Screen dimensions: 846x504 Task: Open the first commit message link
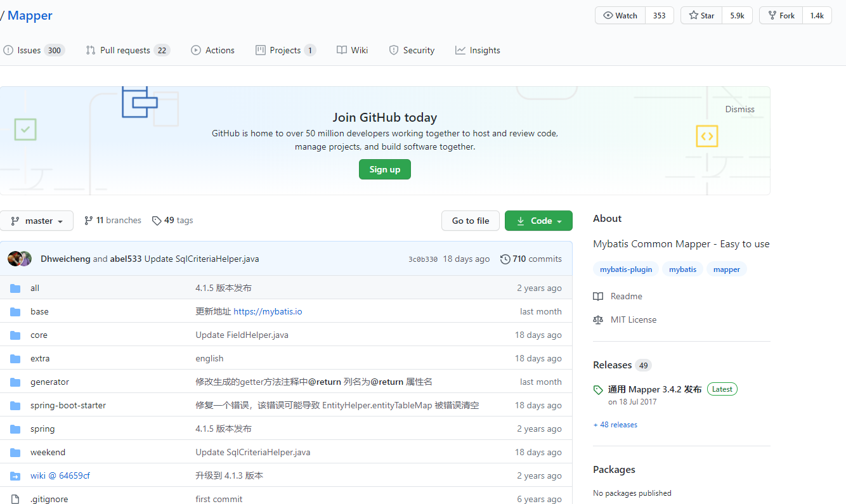(219, 499)
